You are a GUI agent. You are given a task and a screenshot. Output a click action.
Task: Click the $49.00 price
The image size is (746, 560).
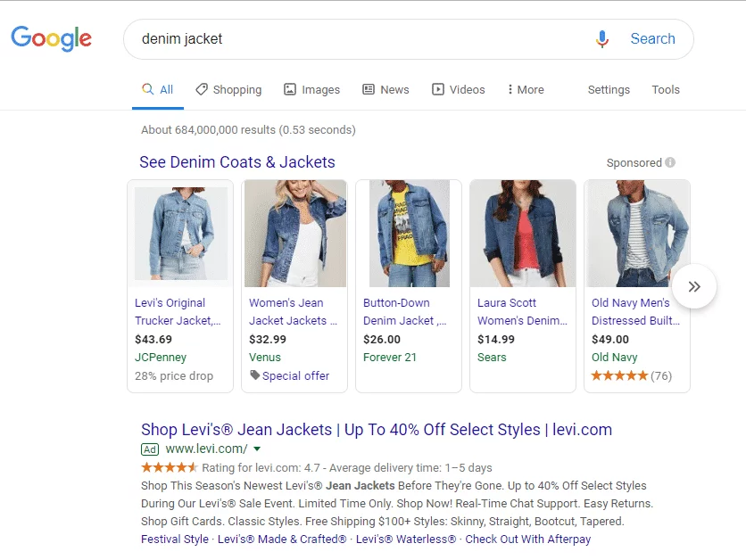pyautogui.click(x=610, y=340)
